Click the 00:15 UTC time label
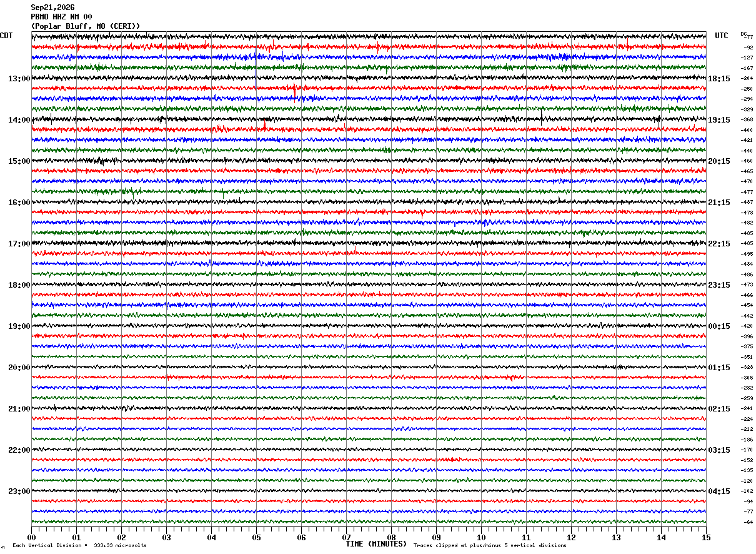The image size is (756, 554). (719, 326)
